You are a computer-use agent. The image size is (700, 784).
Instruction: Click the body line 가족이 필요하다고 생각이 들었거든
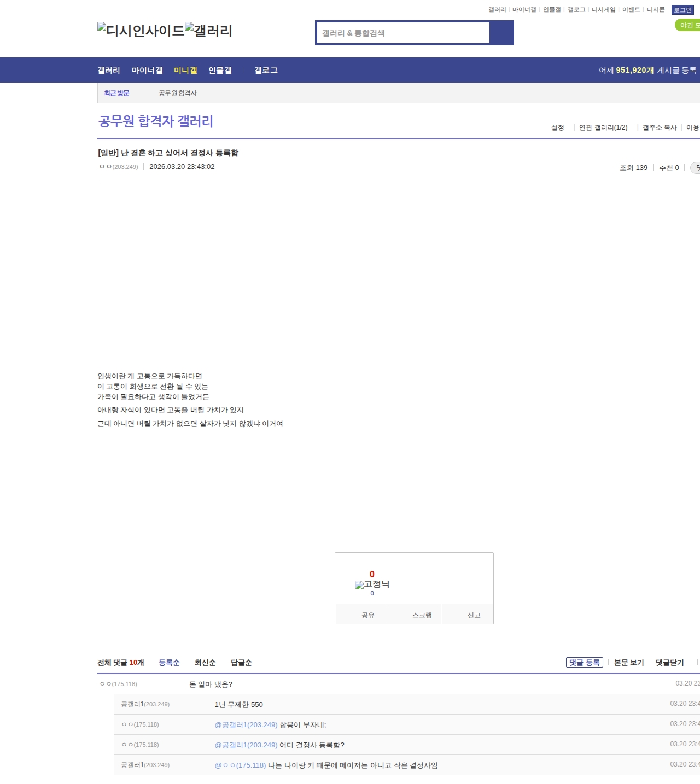(x=153, y=397)
